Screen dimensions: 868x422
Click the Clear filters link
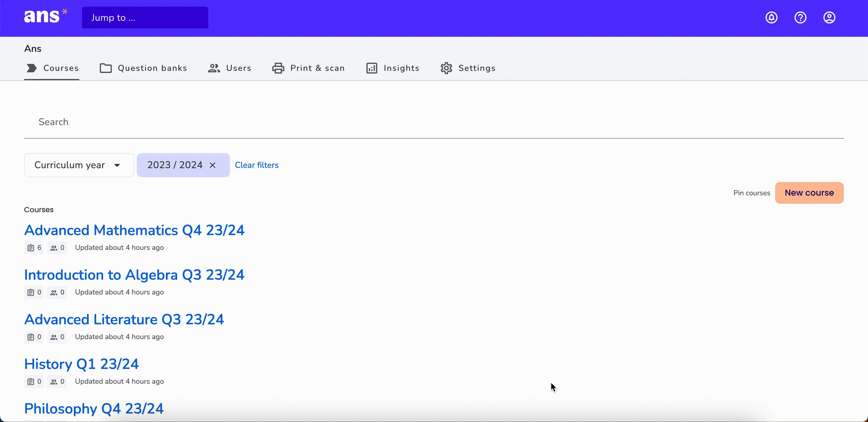257,165
